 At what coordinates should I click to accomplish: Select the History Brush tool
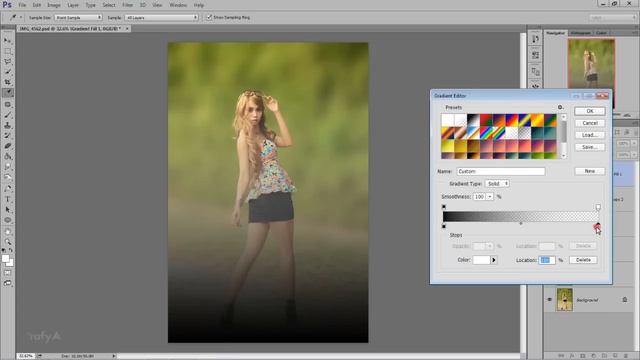[7, 136]
